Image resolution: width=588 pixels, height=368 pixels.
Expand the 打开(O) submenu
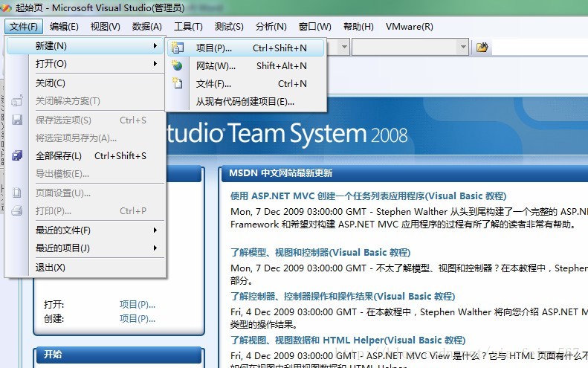point(85,64)
